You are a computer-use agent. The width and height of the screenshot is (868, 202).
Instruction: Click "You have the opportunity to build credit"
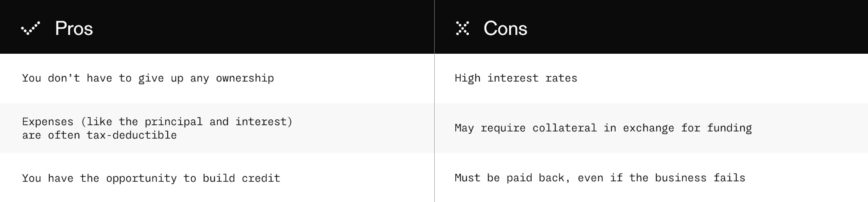click(151, 178)
